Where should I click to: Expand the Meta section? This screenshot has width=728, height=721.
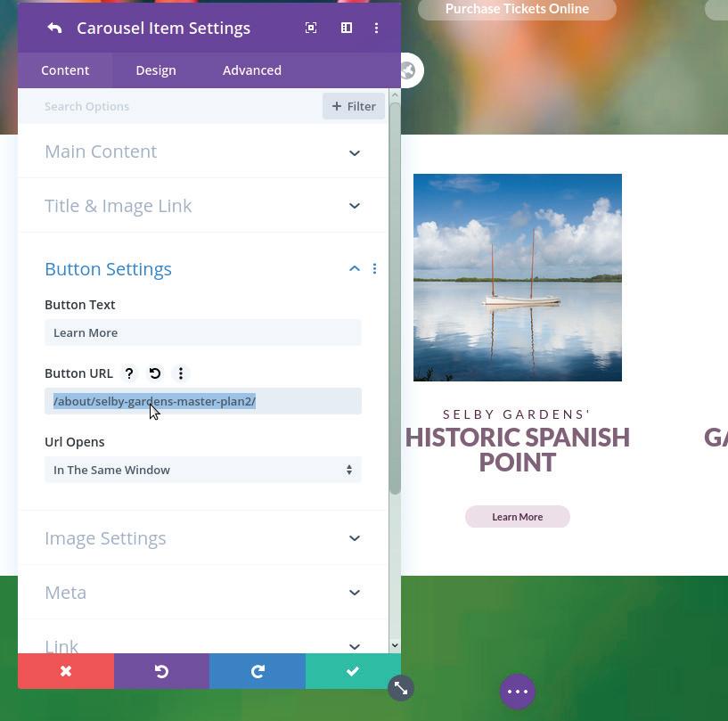tap(203, 593)
